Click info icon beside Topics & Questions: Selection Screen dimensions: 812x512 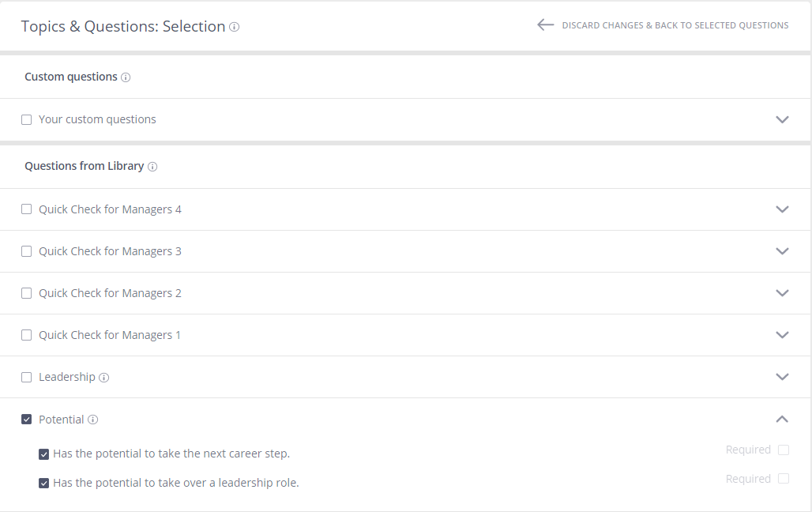[234, 27]
